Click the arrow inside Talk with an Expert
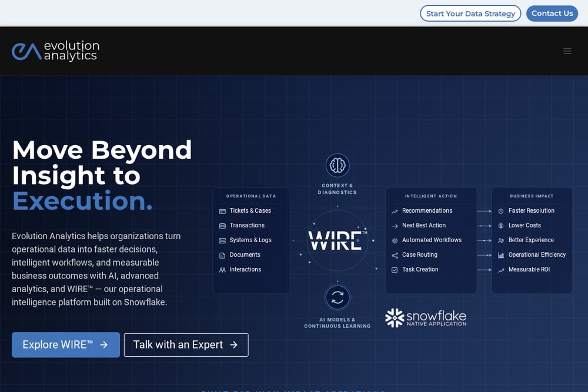Screen dimensions: 588x392 [x=233, y=345]
